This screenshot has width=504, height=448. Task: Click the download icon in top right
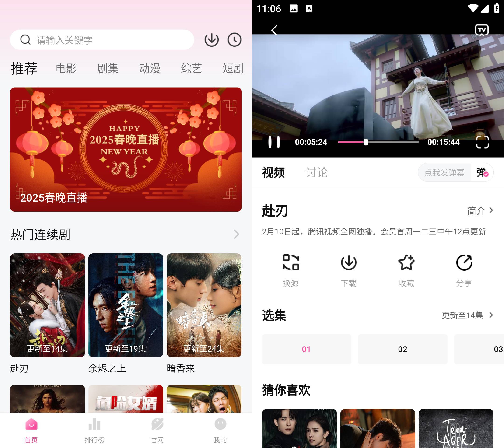[211, 39]
